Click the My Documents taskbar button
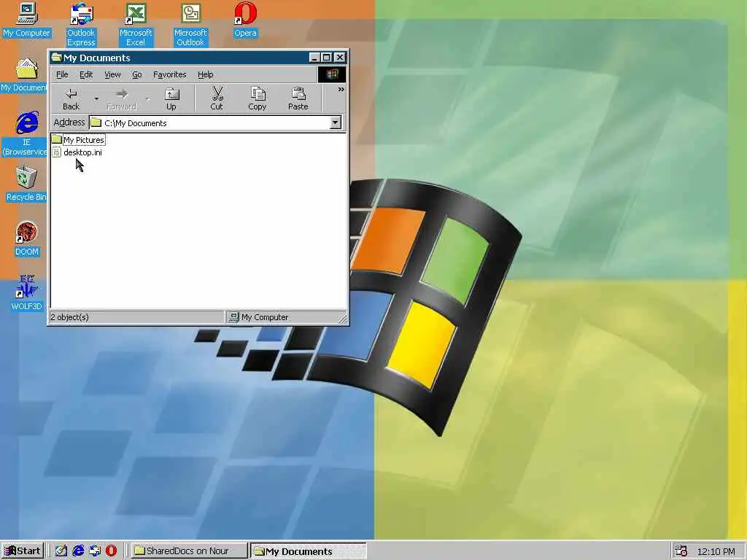747x560 pixels. coord(309,551)
